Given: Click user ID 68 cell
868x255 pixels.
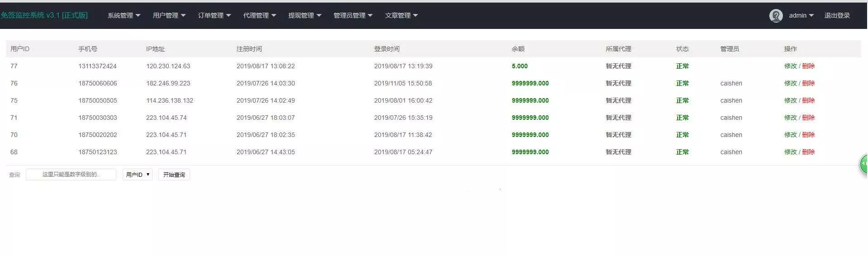Looking at the screenshot, I should click(x=14, y=152).
